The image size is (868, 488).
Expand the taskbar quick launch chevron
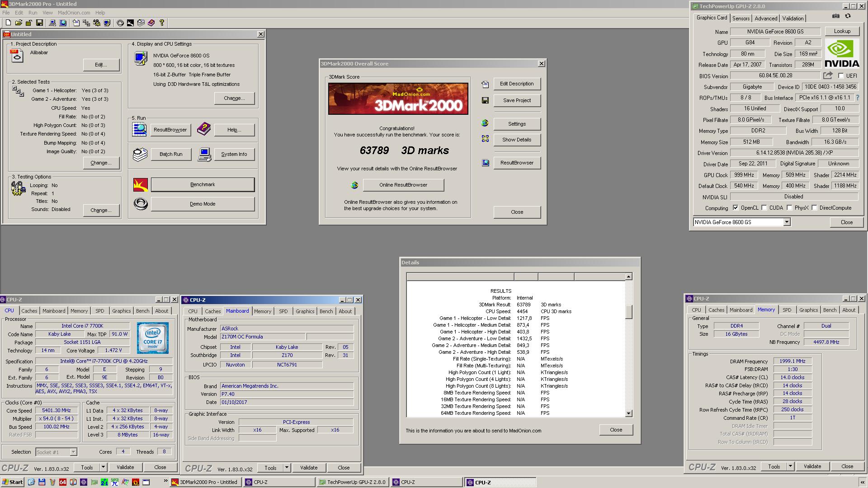coord(165,481)
